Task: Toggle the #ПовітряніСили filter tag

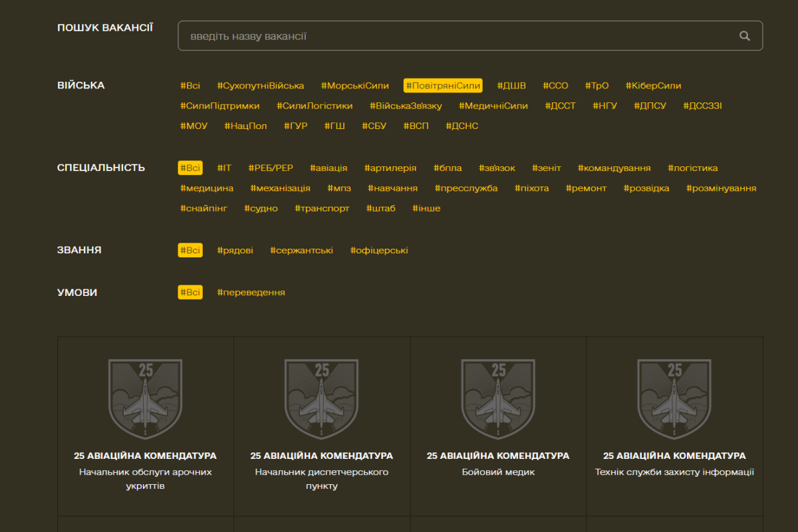Action: (x=443, y=86)
